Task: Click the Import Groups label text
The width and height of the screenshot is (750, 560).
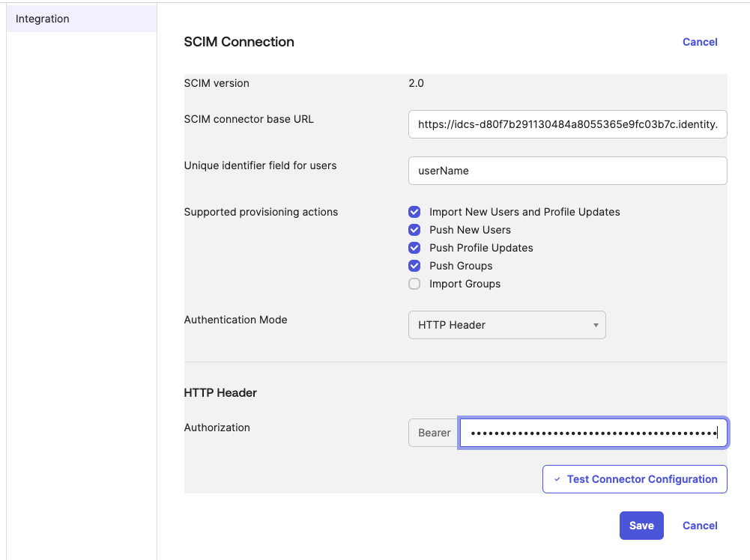Action: tap(465, 284)
